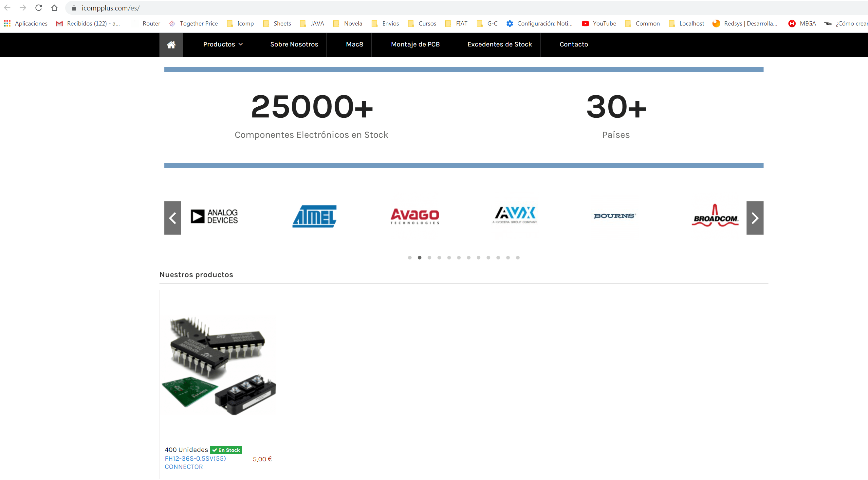
Task: Select the sixth carousel pagination dot
Action: pos(459,258)
